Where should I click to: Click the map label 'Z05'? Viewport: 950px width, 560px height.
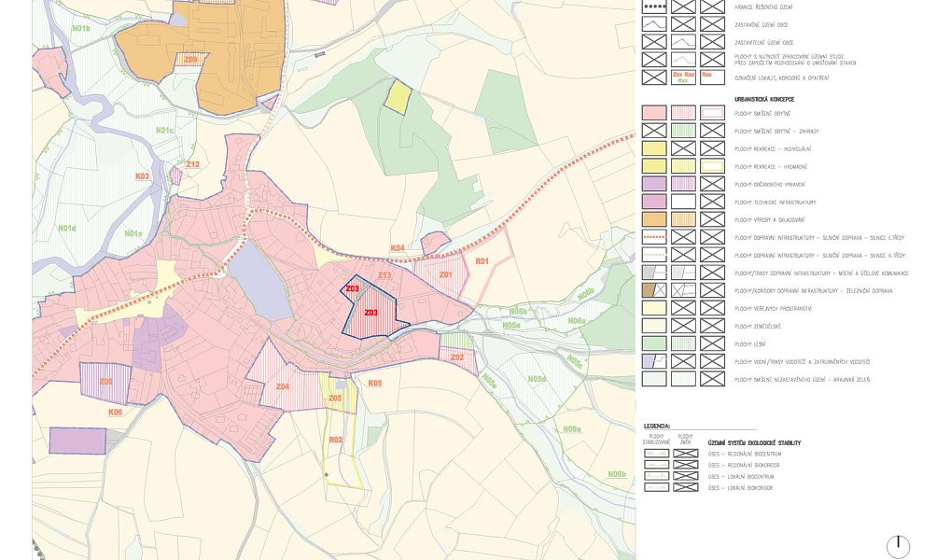pyautogui.click(x=335, y=399)
